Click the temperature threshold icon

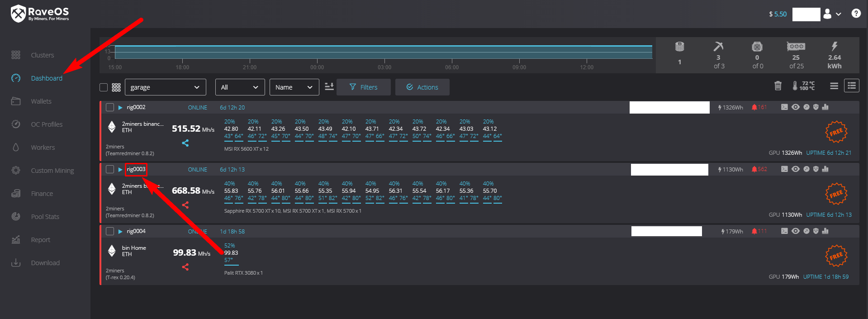[x=803, y=86]
